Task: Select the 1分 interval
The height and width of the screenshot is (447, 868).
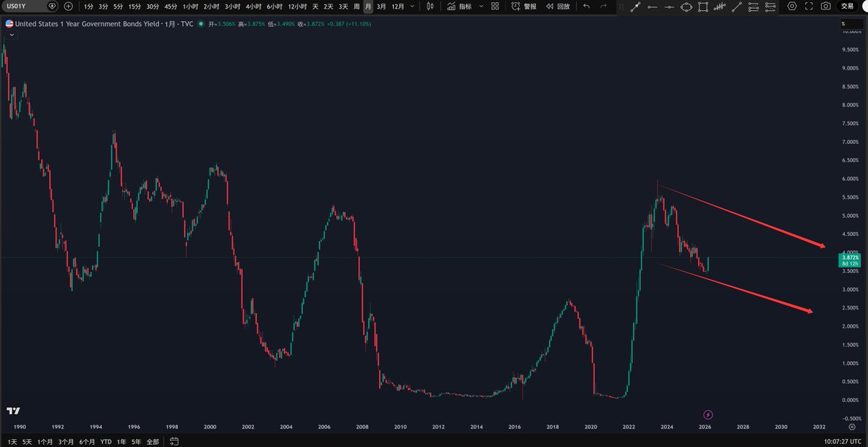Action: tap(88, 6)
